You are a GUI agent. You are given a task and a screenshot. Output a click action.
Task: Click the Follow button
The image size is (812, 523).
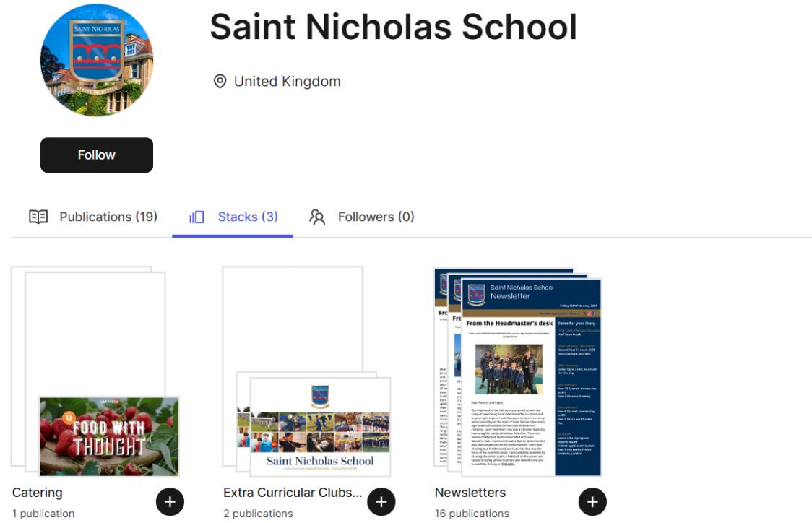[x=96, y=155]
